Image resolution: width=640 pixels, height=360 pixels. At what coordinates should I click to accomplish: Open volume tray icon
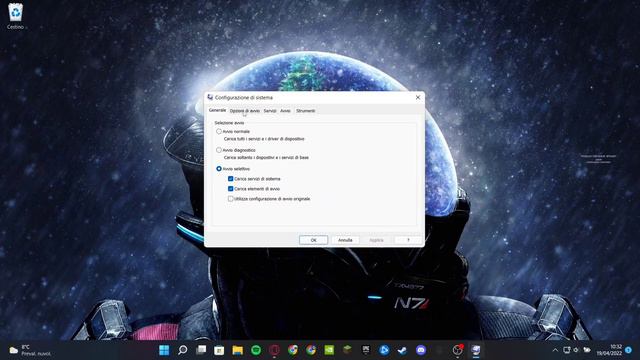tap(576, 350)
